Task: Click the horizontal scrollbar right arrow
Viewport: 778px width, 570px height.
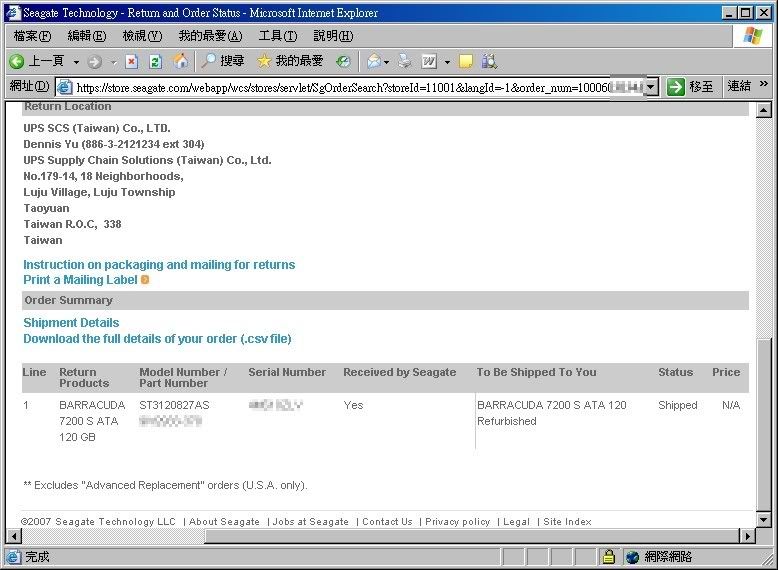Action: (747, 536)
